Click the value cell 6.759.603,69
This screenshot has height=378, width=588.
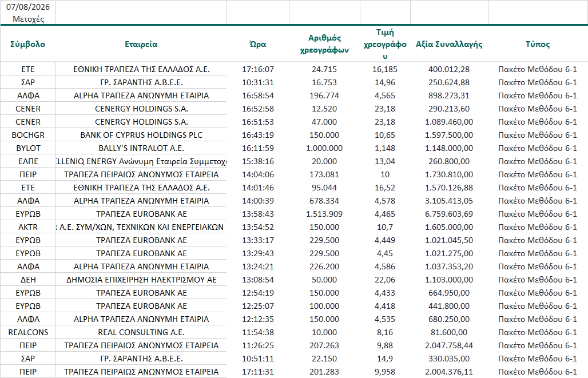tap(449, 214)
